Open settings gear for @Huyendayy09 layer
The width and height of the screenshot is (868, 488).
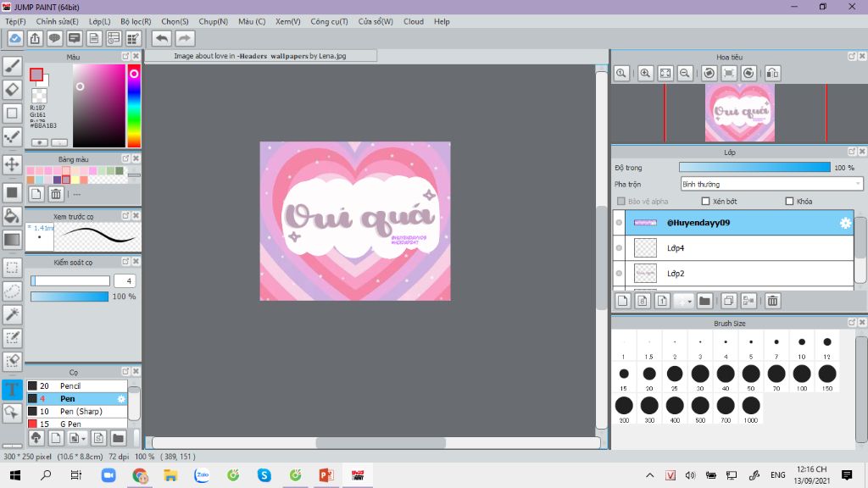845,223
